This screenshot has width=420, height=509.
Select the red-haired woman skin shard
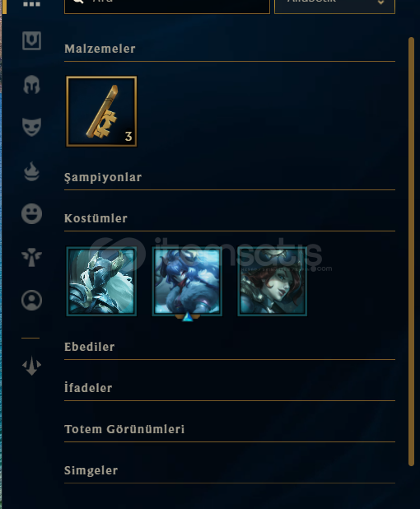pos(273,281)
